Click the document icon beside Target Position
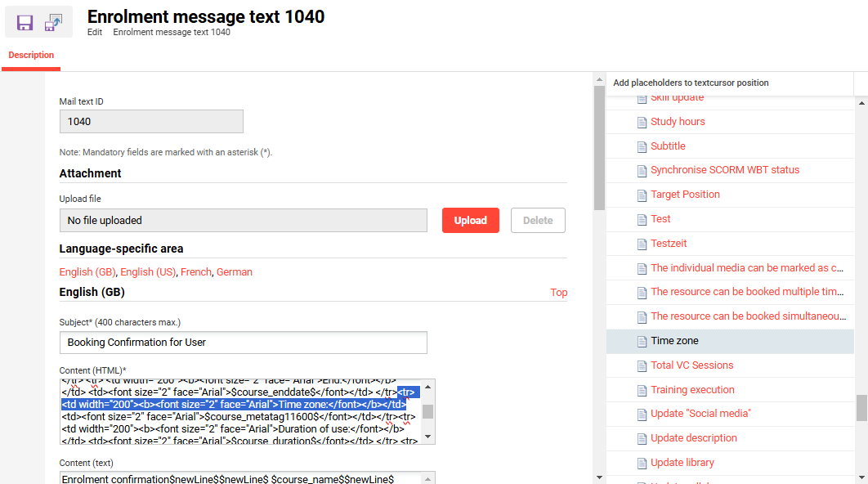 [642, 195]
